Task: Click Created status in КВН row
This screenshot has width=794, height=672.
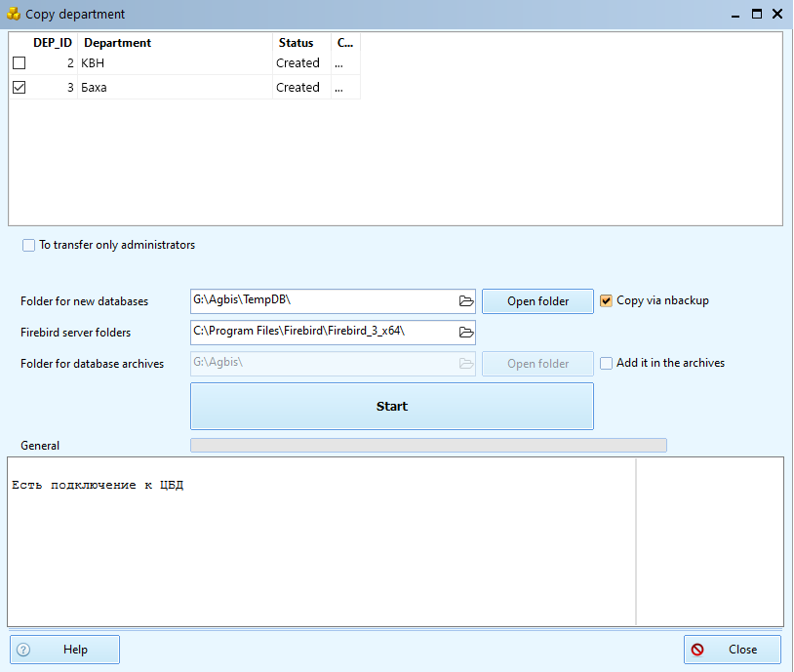Action: [301, 62]
